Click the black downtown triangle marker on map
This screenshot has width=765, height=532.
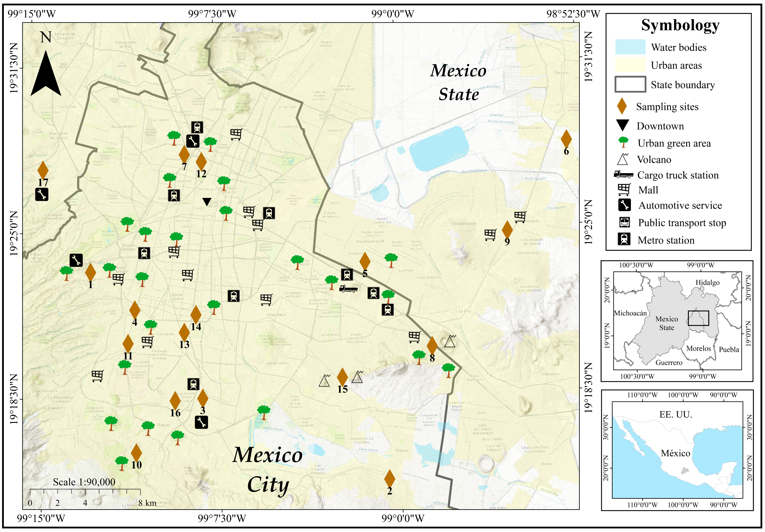tap(207, 201)
